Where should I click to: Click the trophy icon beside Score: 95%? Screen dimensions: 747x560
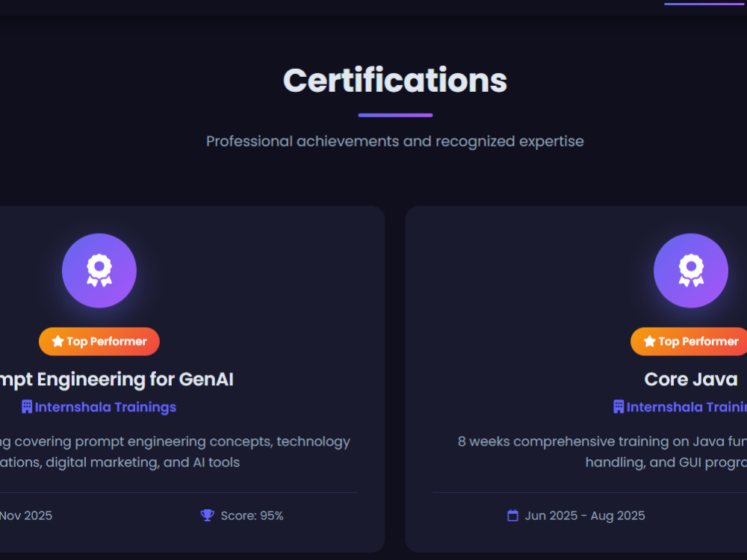[207, 515]
